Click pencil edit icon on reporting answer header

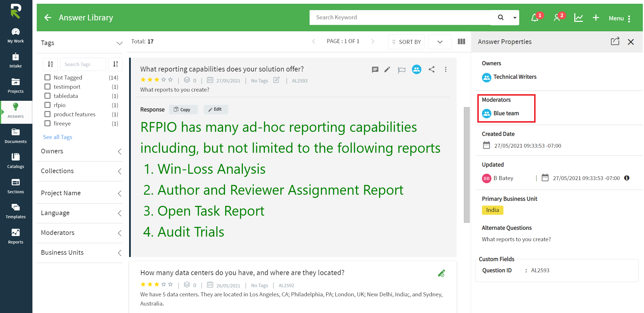pyautogui.click(x=387, y=69)
